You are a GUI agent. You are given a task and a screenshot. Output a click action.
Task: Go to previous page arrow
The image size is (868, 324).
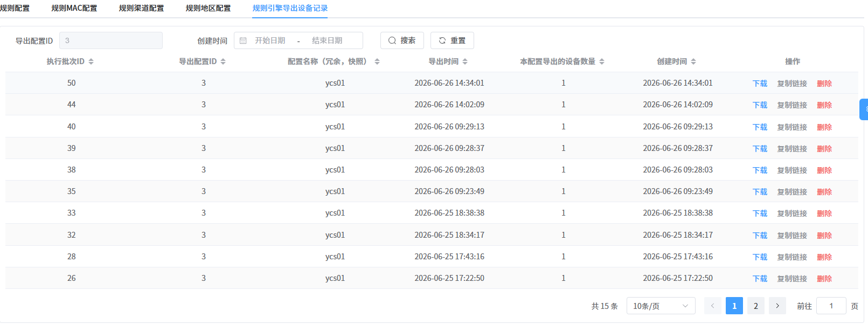tap(713, 306)
